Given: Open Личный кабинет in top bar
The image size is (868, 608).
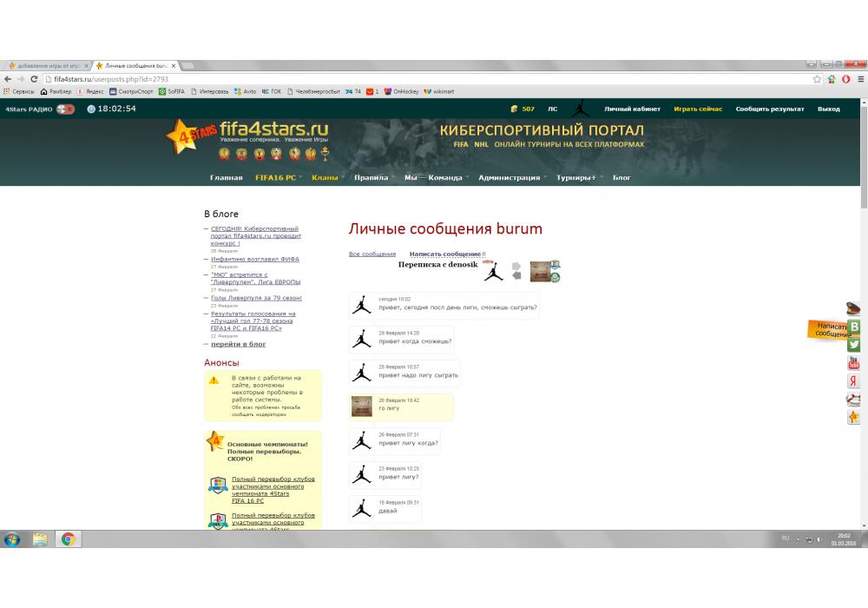Looking at the screenshot, I should click(x=632, y=109).
